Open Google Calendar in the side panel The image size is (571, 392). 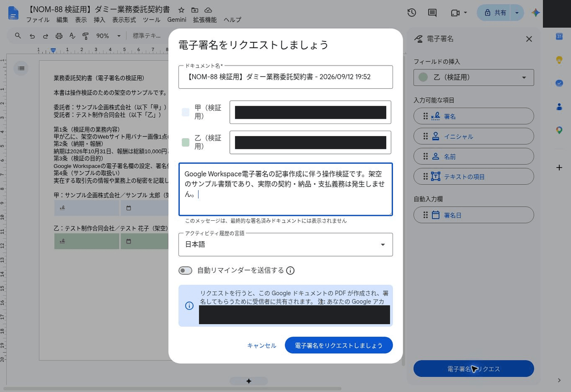pos(559,36)
